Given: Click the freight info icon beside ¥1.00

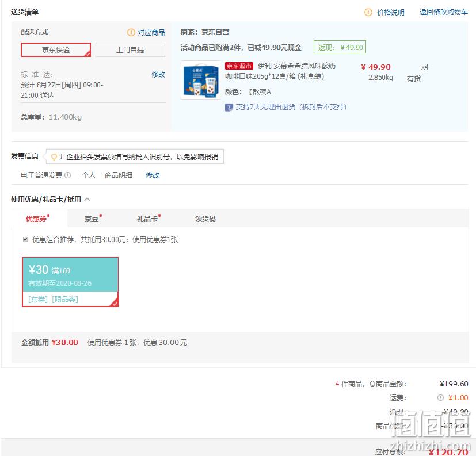Looking at the screenshot, I should click(440, 398).
